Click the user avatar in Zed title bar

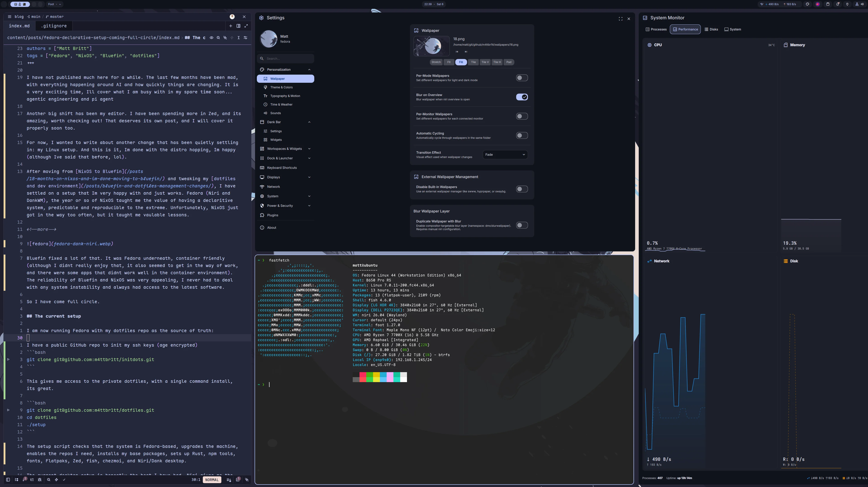[x=232, y=17]
